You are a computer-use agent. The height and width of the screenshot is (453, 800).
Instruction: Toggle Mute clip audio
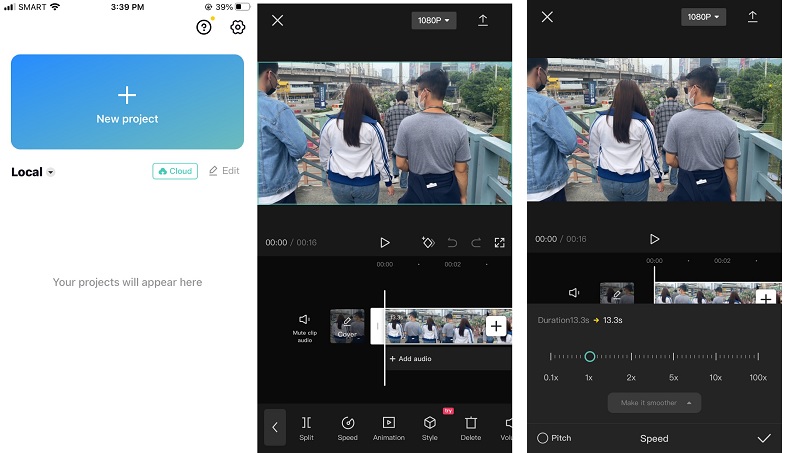click(x=304, y=325)
